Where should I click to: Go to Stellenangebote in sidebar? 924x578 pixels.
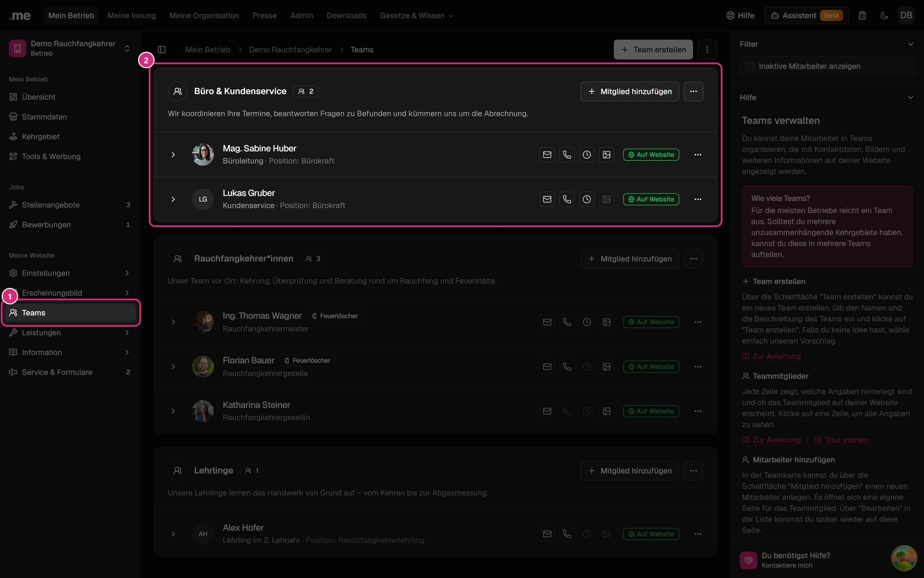(70, 205)
